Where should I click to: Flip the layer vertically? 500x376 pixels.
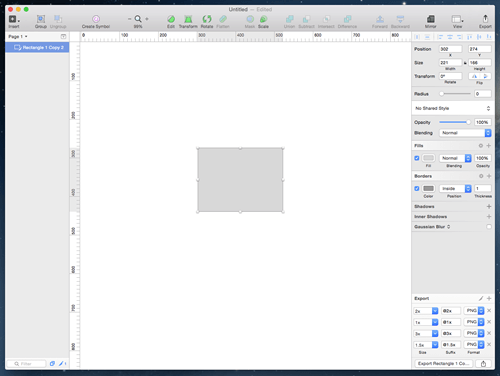click(x=485, y=76)
